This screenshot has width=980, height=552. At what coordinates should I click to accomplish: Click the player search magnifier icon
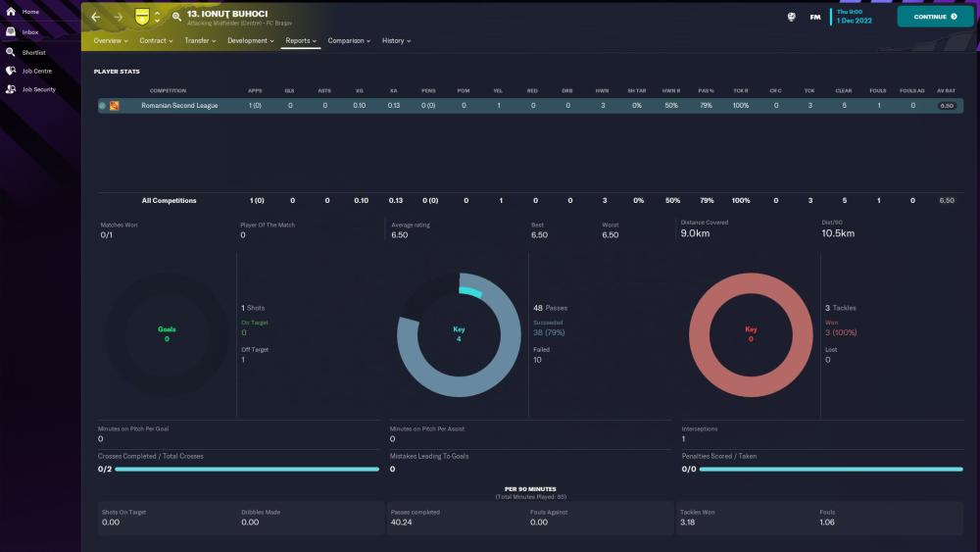176,17
